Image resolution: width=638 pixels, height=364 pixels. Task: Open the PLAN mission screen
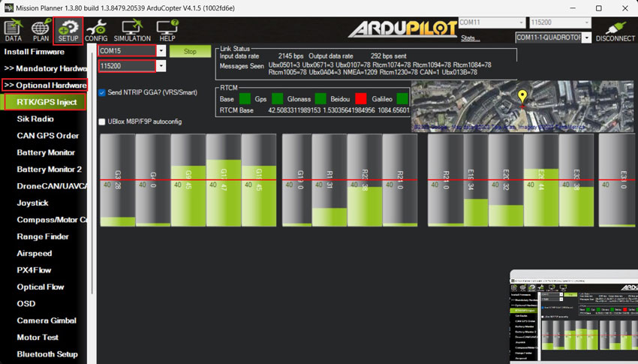point(41,31)
